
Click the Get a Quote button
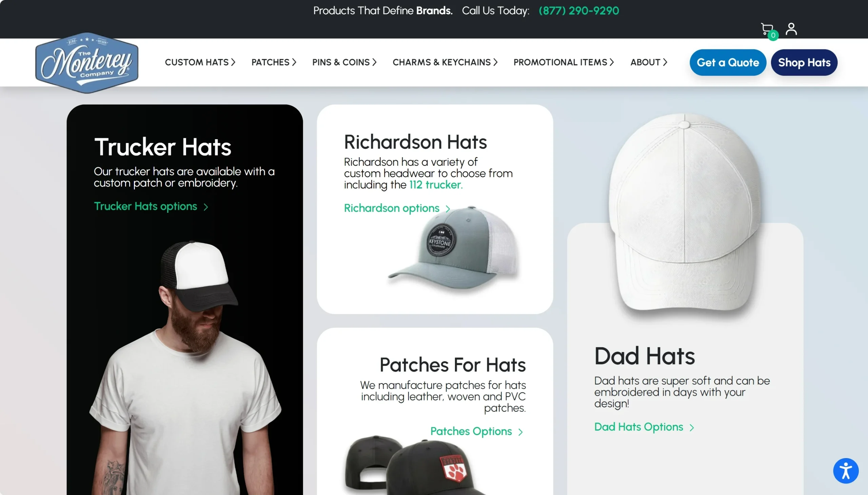pos(728,63)
